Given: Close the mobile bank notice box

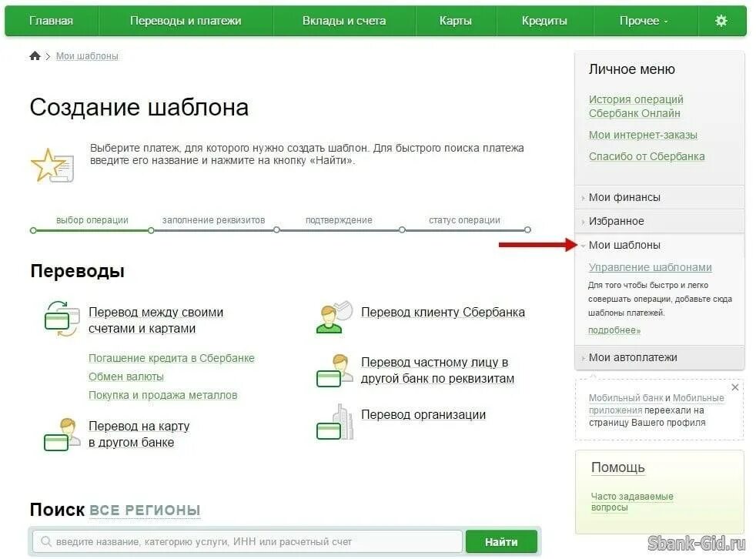Looking at the screenshot, I should pos(734,387).
